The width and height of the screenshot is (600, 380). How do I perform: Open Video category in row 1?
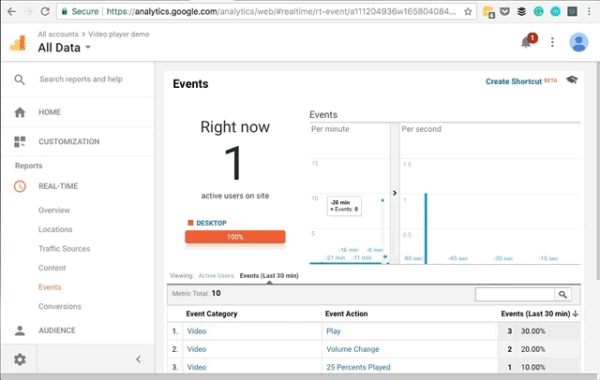coord(197,331)
